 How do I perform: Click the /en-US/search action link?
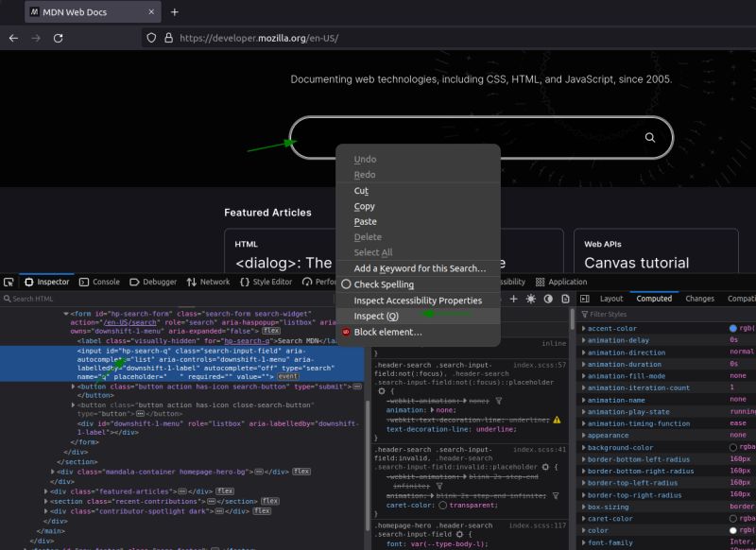tap(130, 322)
